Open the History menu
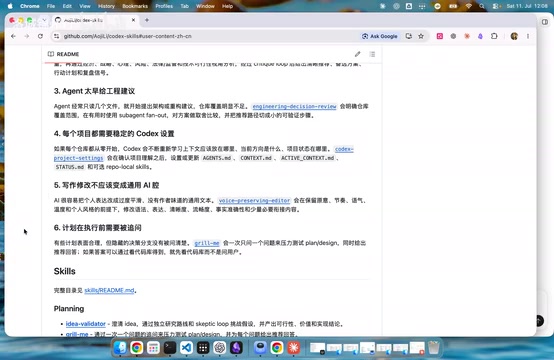554x360 pixels. pos(106,6)
